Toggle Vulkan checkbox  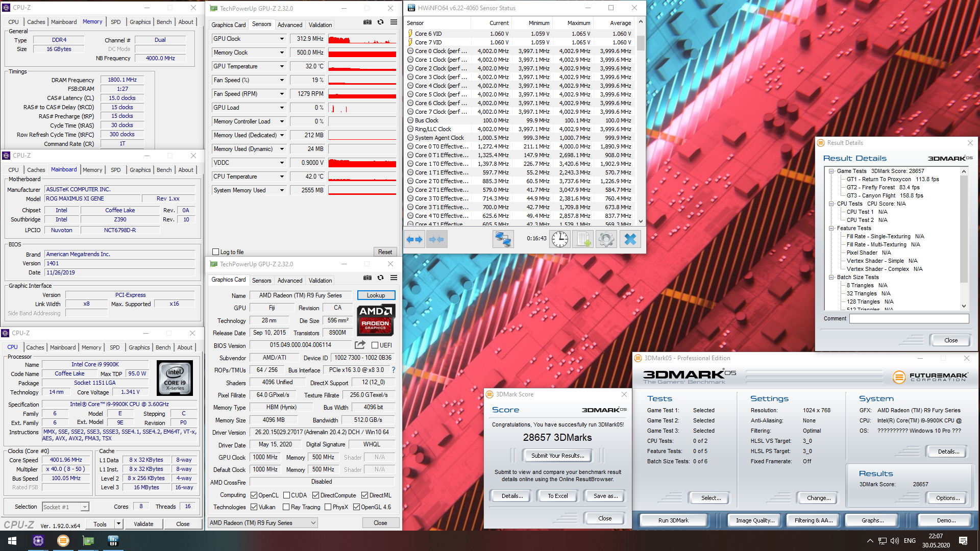(254, 507)
